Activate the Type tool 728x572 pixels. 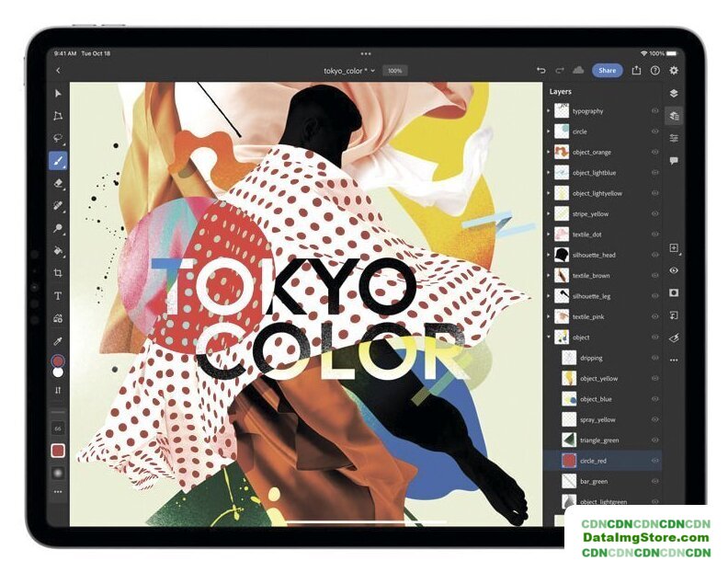coord(58,296)
